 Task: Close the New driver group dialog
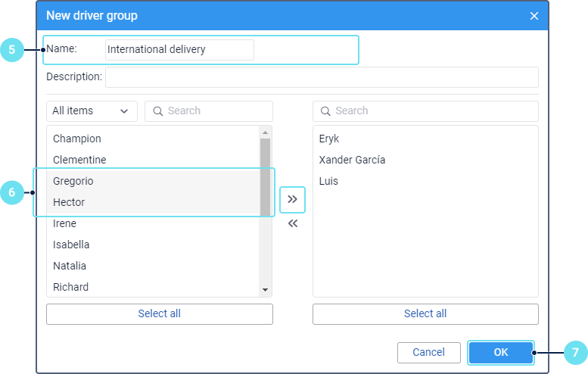pyautogui.click(x=534, y=16)
